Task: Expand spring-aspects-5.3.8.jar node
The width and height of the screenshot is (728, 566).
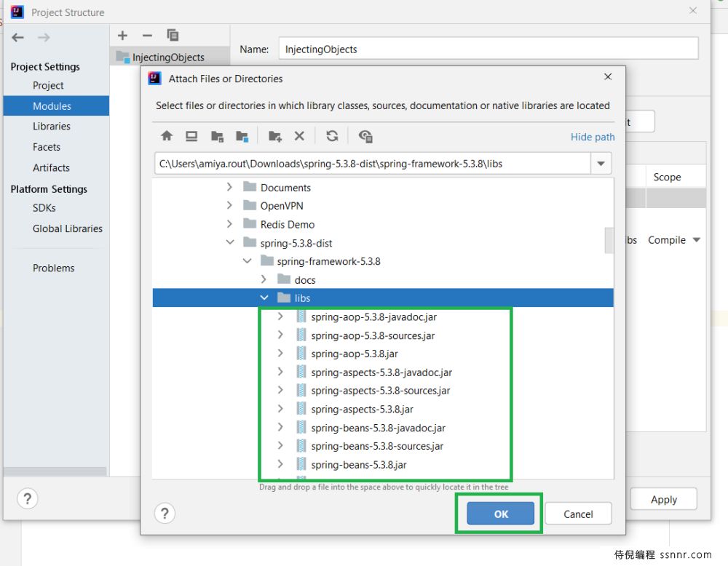Action: pyautogui.click(x=280, y=409)
